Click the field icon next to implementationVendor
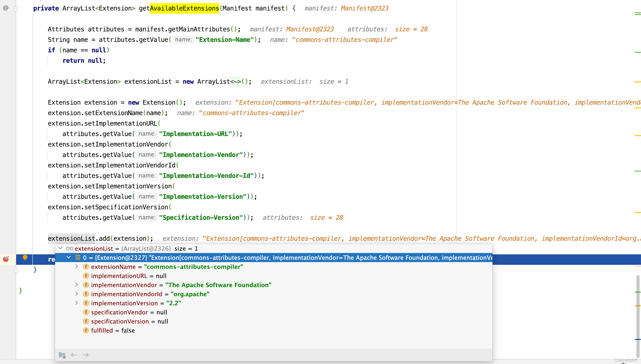Viewport: 641px width, 364px height. 86,285
